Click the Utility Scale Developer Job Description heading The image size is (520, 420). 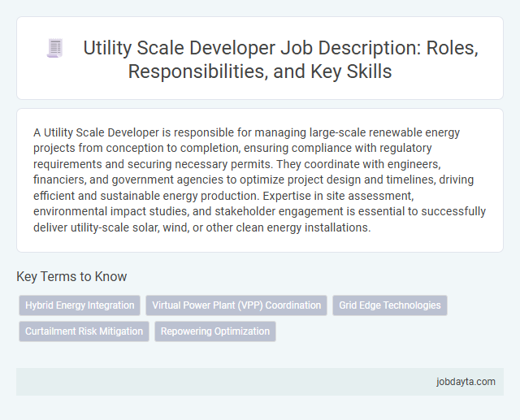click(280, 59)
